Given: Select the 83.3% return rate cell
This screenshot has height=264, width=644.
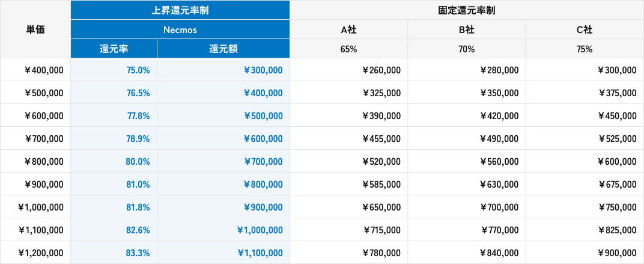Looking at the screenshot, I should (x=138, y=253).
